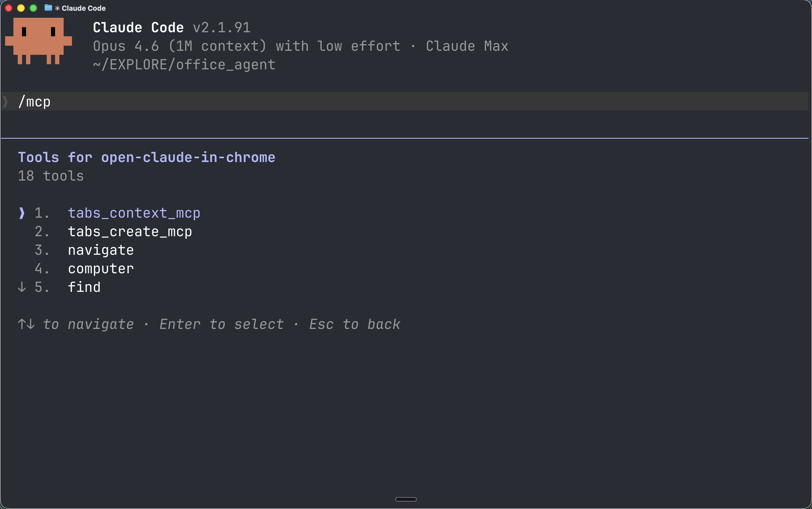Select the computer tool
This screenshot has width=812, height=509.
[x=100, y=268]
